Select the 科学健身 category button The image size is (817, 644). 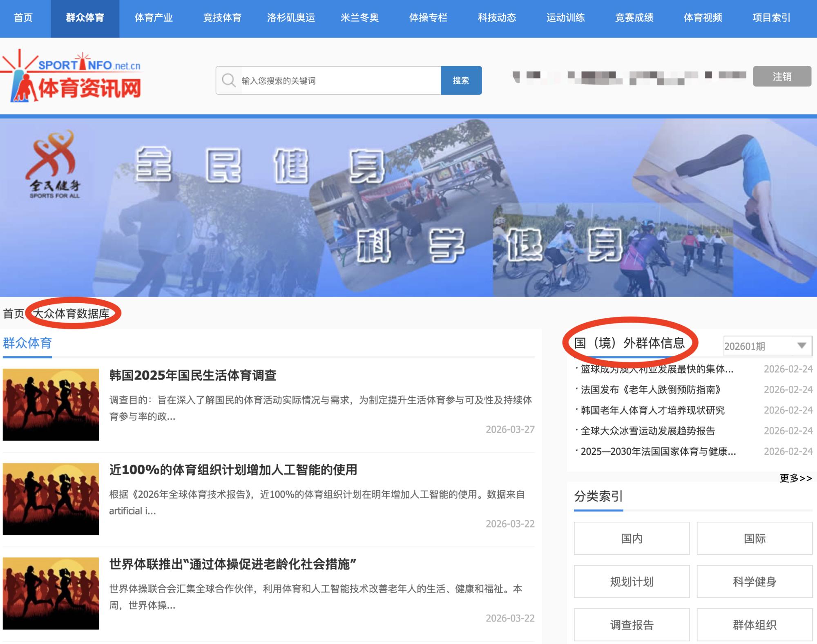(754, 581)
